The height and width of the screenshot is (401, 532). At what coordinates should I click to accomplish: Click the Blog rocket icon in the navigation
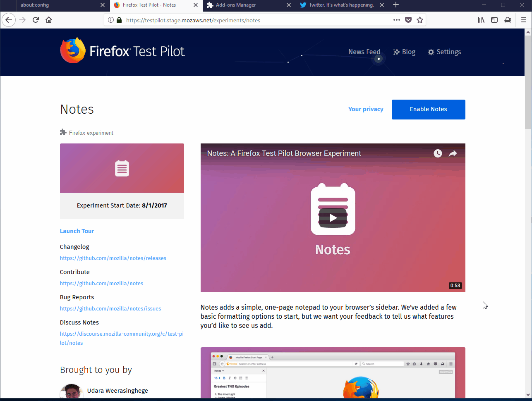(x=395, y=52)
